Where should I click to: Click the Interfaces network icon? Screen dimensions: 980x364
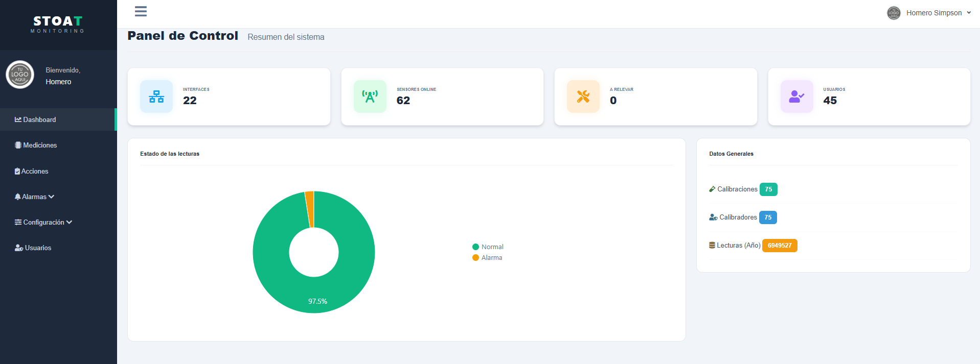click(x=156, y=96)
